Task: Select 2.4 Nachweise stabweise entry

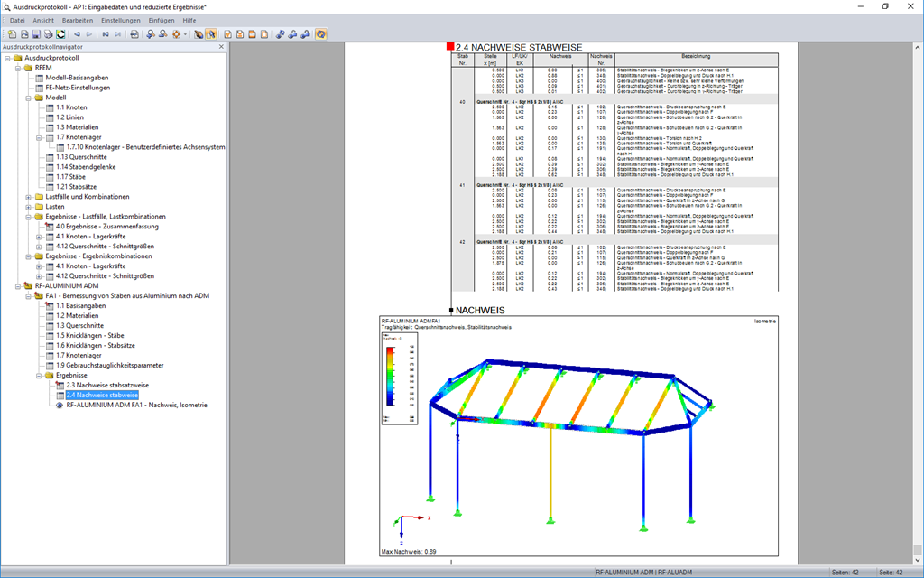Action: pos(102,396)
